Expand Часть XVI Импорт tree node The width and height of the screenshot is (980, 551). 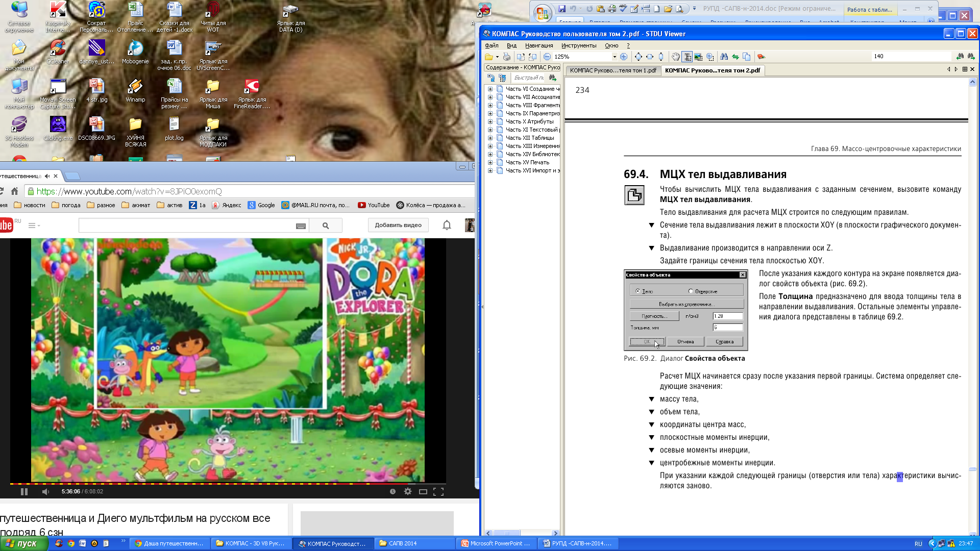point(490,170)
